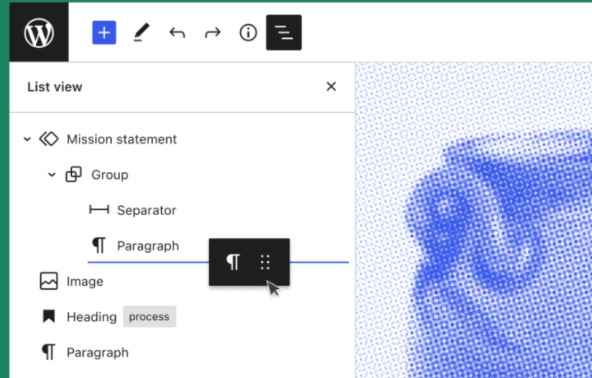Close the List view panel
This screenshot has width=592, height=378.
point(331,86)
